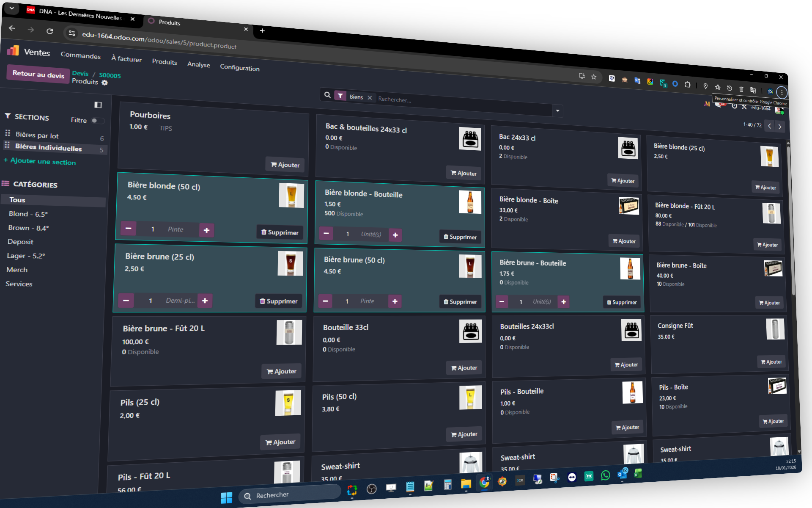Decrease quantity of Bière brune - Bouteille

[502, 301]
